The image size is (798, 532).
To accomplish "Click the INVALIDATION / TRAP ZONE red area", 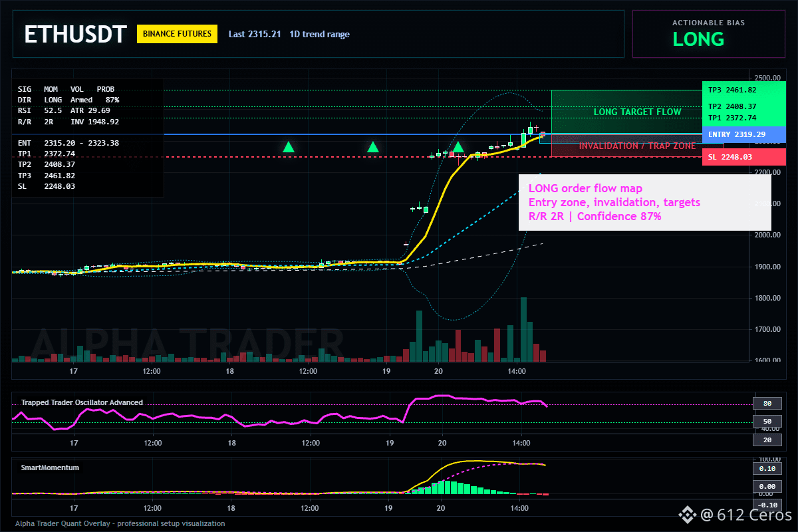I will tap(626, 146).
